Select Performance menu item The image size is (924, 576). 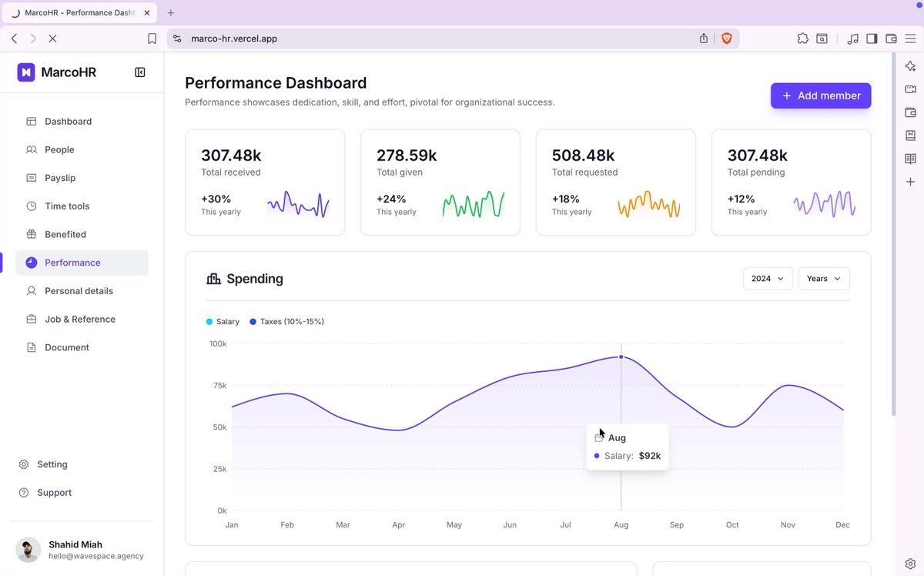[x=82, y=263]
